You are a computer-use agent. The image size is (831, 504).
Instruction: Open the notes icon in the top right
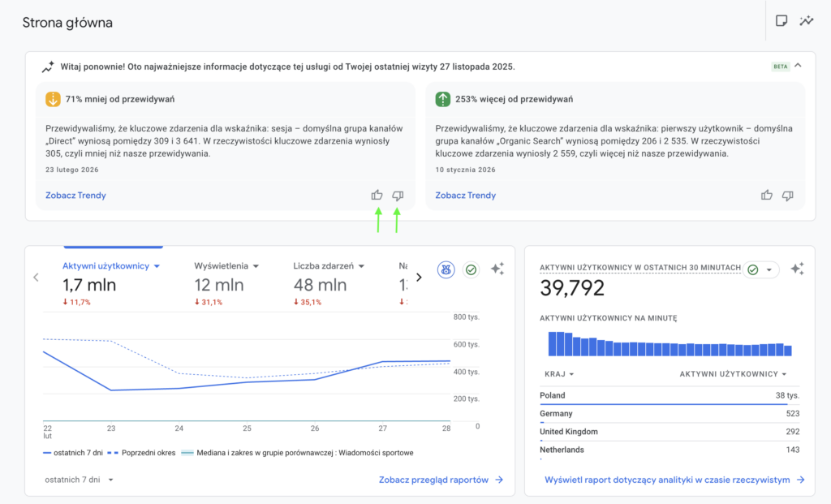(x=781, y=21)
